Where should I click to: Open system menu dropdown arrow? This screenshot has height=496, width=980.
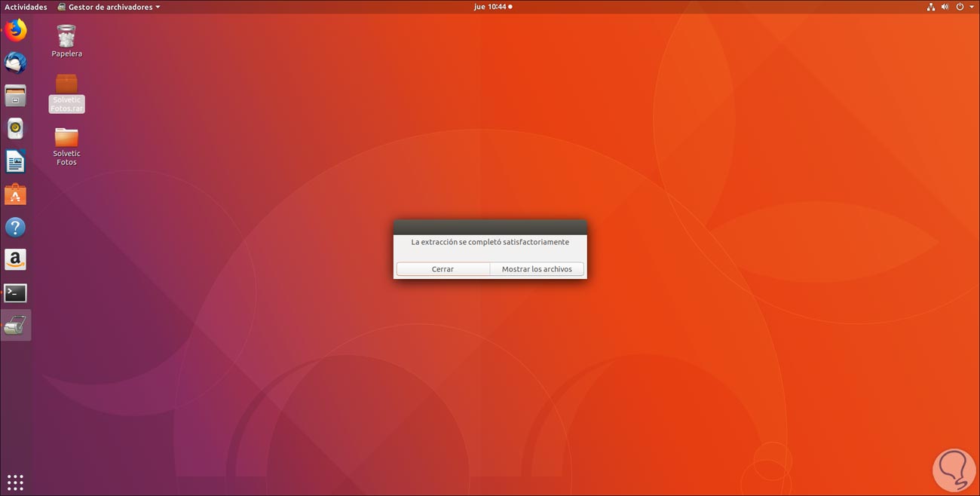tap(972, 7)
